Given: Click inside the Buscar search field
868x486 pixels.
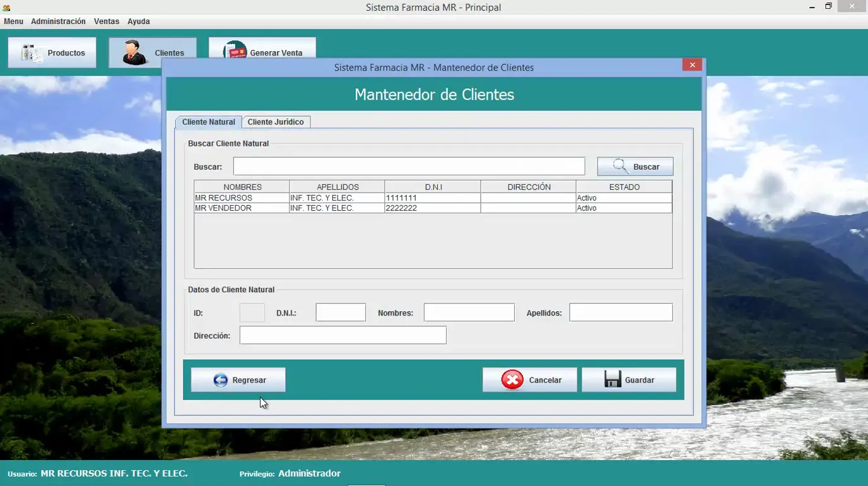Looking at the screenshot, I should tap(409, 166).
